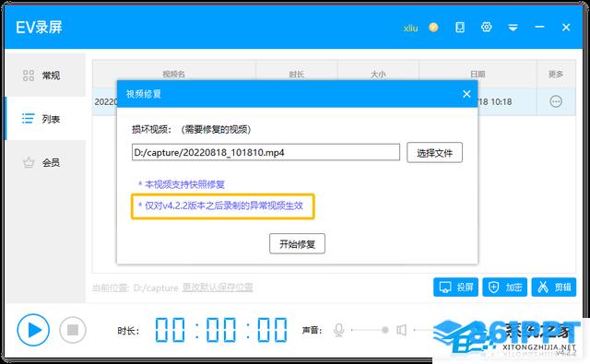Click the 开始修复 button

point(297,244)
